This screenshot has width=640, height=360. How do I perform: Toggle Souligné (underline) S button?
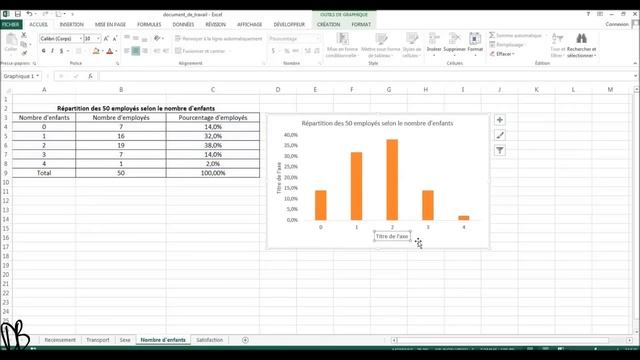tap(61, 51)
